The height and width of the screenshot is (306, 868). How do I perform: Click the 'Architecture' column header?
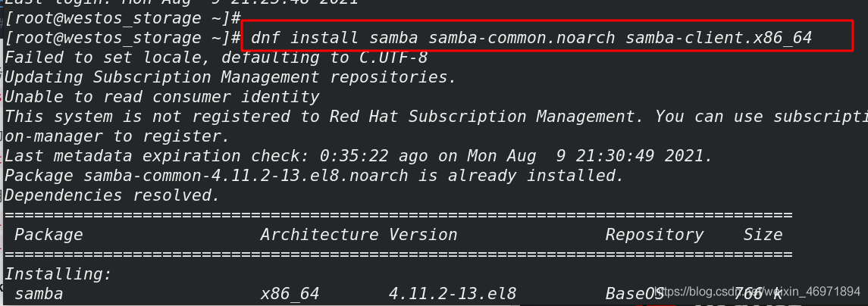click(x=319, y=235)
